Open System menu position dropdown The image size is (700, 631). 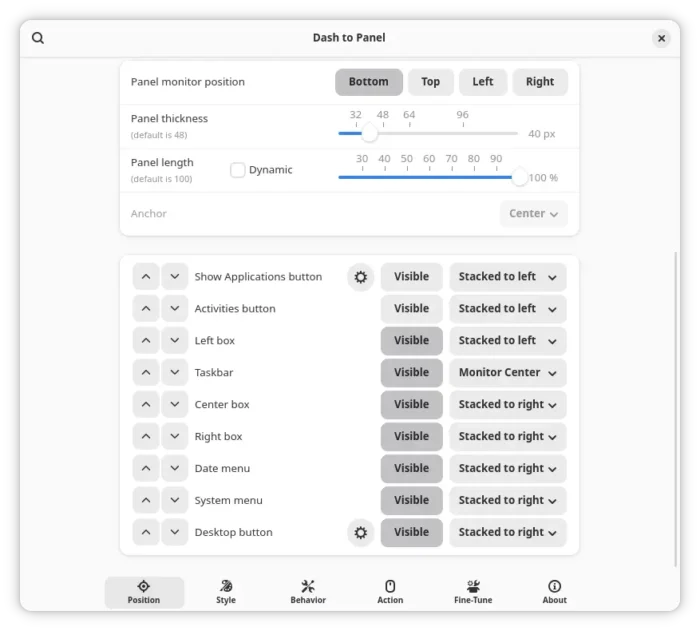point(508,500)
